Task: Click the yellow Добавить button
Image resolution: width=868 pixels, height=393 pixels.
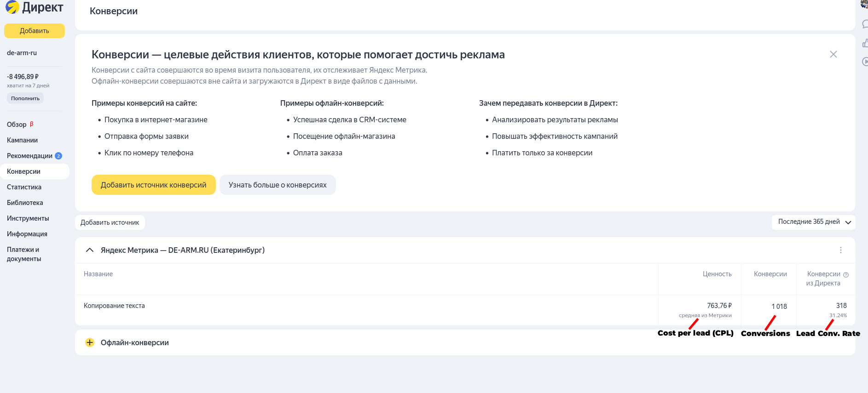Action: (35, 31)
